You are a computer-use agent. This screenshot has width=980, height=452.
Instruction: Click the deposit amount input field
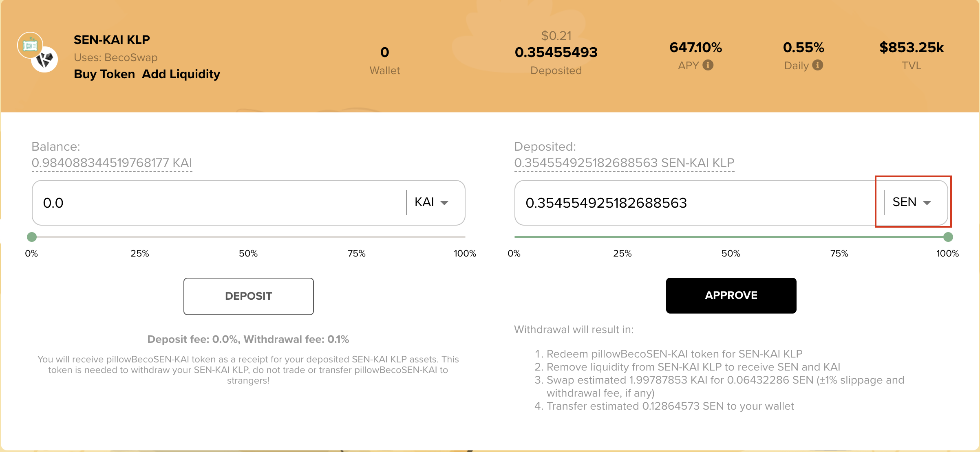coord(220,203)
